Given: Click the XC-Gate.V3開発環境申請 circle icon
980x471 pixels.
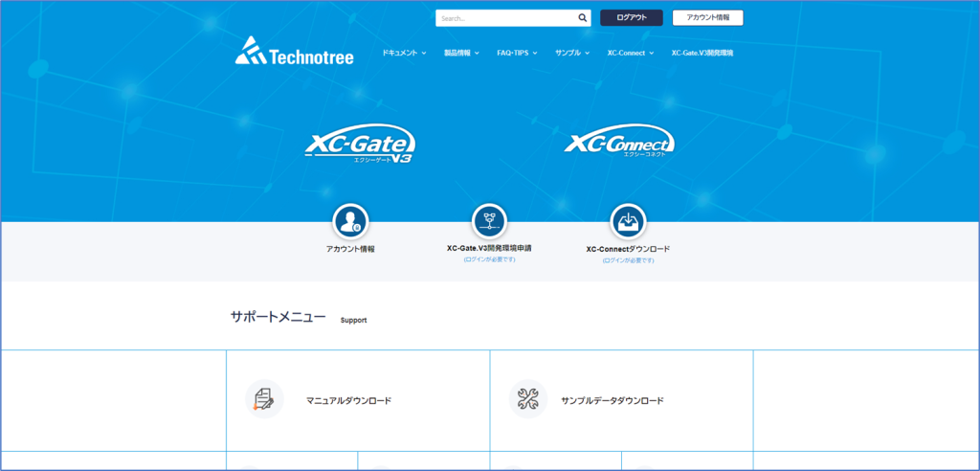Looking at the screenshot, I should (x=489, y=221).
